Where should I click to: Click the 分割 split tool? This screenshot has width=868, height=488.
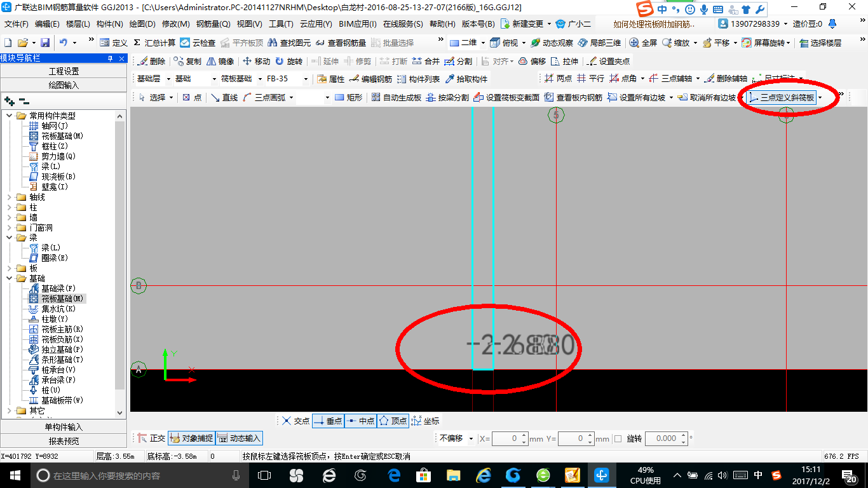pyautogui.click(x=458, y=61)
